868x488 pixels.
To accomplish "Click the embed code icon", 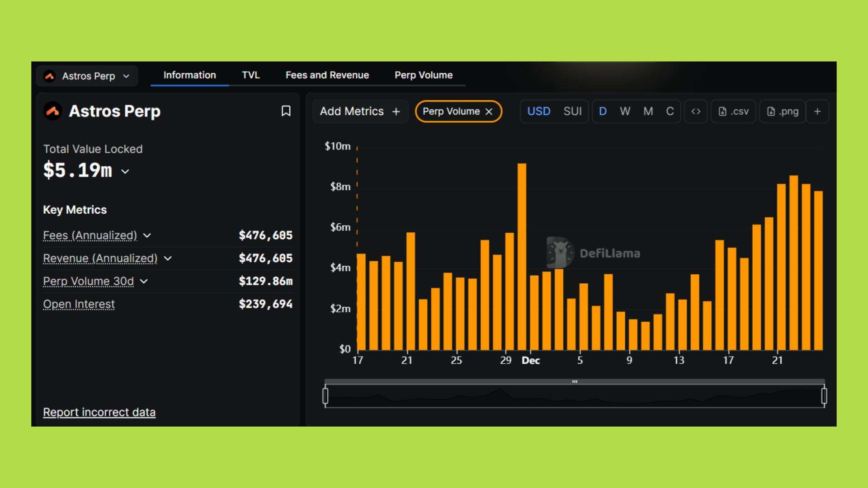I will (696, 112).
